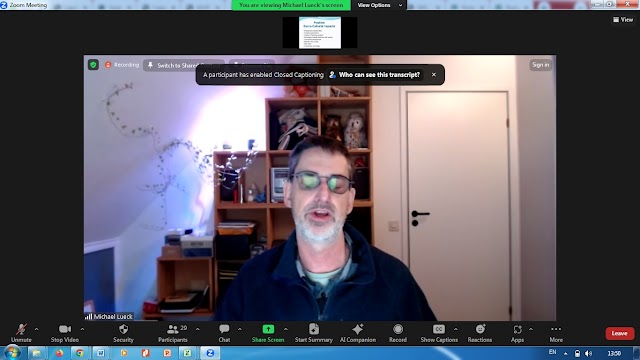Expand Share Screen options caret
The width and height of the screenshot is (640, 360).
(x=286, y=329)
